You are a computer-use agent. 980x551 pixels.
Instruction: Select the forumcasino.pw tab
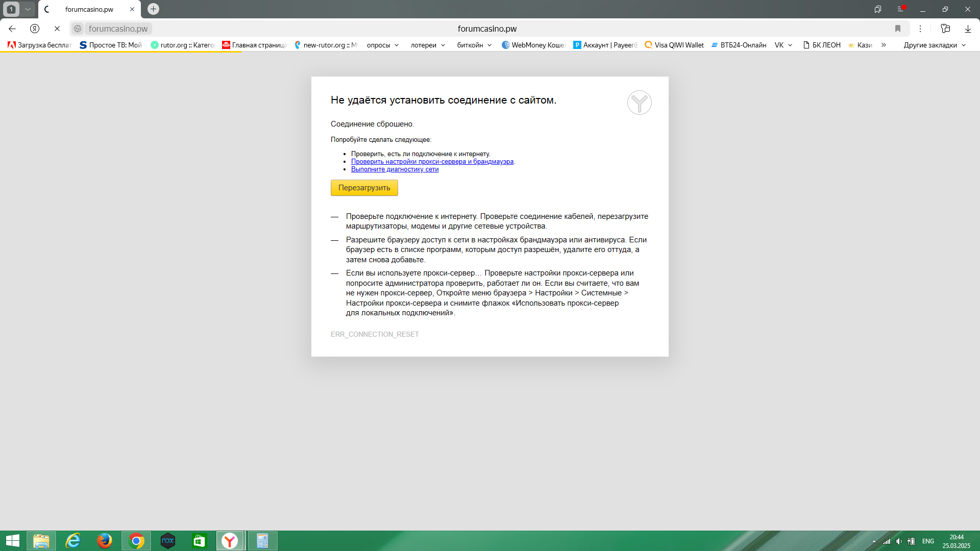pyautogui.click(x=89, y=9)
